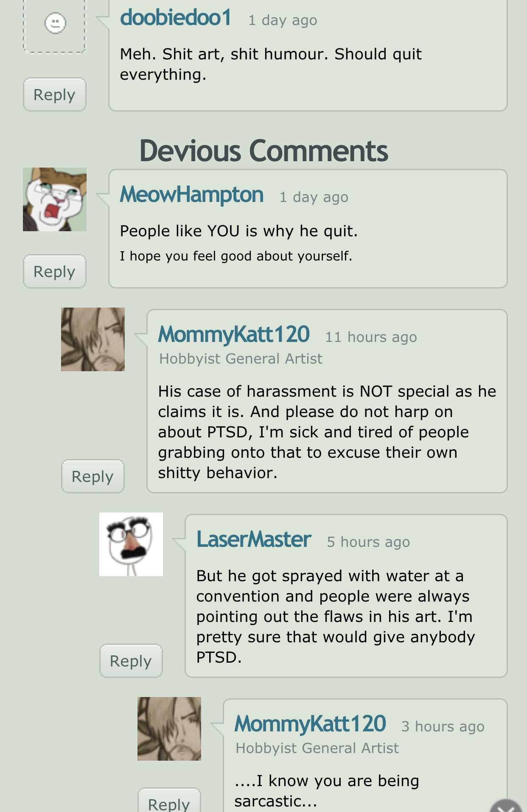Screen dimensions: 527x812
Task: Open MommyKatt120 username on 3 hours comment
Action: tap(310, 724)
